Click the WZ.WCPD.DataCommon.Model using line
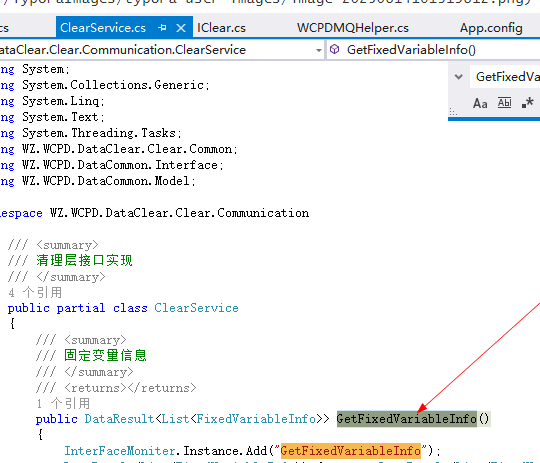540x463 pixels. pyautogui.click(x=98, y=181)
